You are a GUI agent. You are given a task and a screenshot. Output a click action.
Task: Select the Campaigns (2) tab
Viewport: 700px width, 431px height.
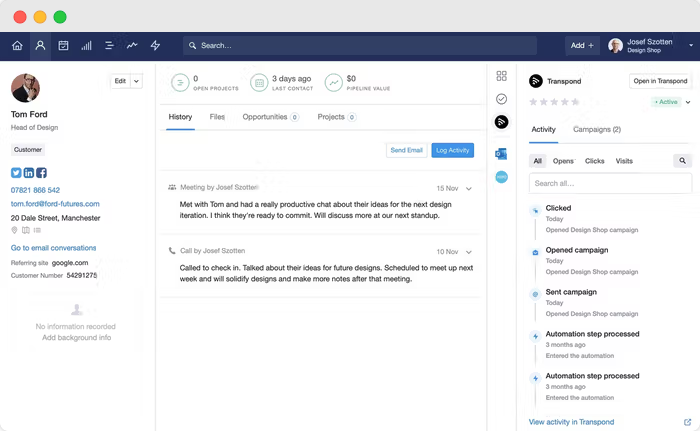[597, 130]
